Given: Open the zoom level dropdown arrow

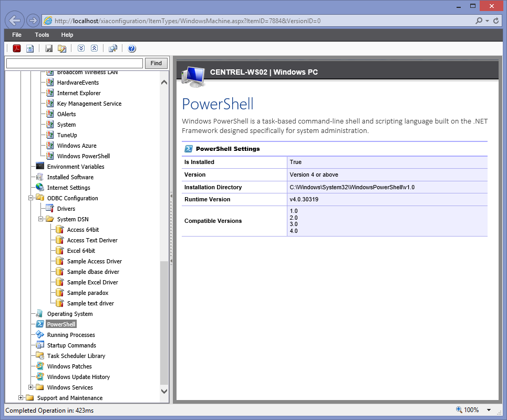Looking at the screenshot, I should [x=489, y=410].
